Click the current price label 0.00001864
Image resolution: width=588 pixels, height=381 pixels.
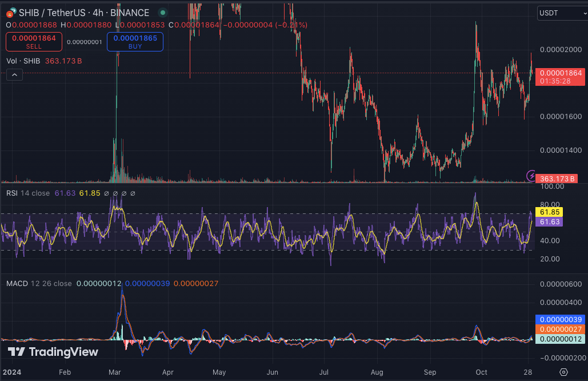tap(560, 77)
